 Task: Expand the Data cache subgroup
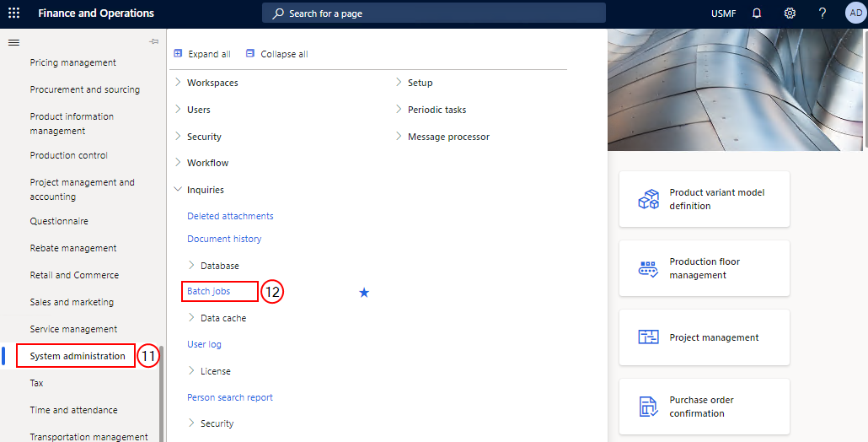(x=191, y=317)
